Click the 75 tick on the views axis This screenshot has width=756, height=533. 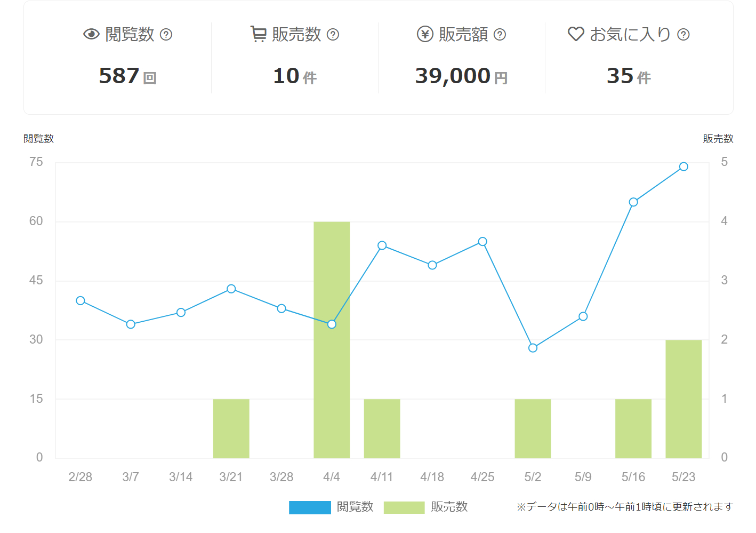coord(36,162)
